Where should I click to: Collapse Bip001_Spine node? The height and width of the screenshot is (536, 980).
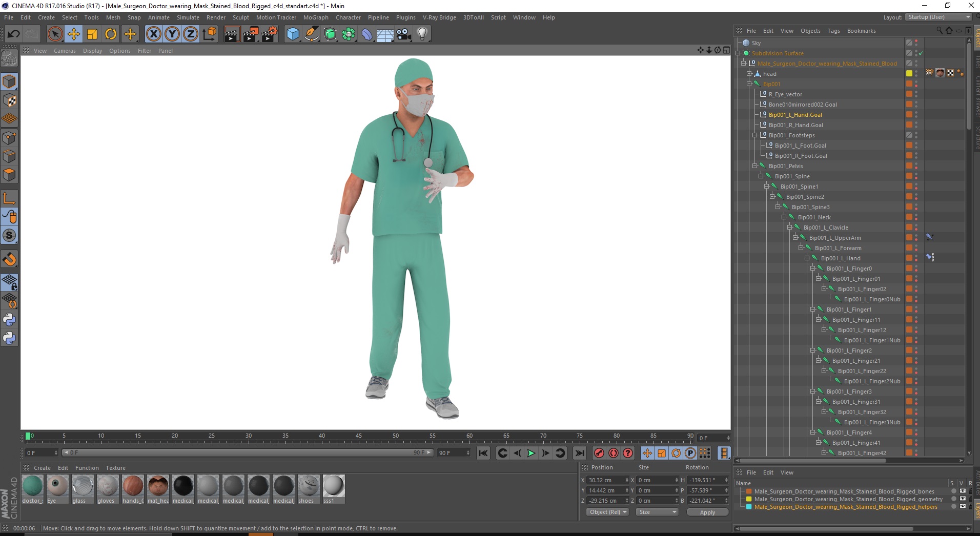[761, 176]
